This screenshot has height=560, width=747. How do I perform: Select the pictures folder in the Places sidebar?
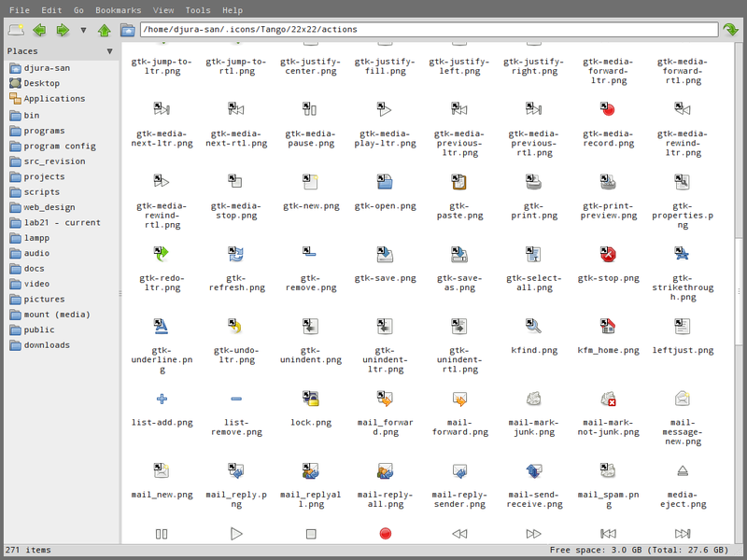coord(45,299)
